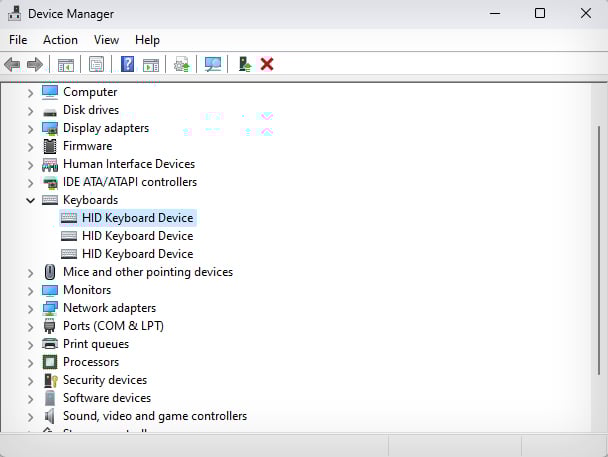Toggle the Show/Hide Action Pane icon
This screenshot has height=457, width=608.
(151, 64)
